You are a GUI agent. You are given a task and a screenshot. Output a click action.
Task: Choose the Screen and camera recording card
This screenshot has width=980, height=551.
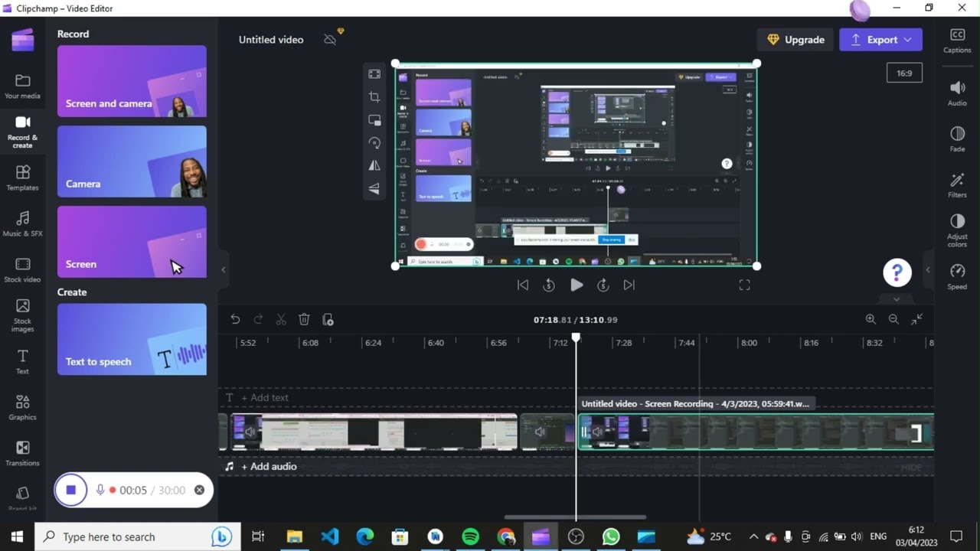click(x=132, y=81)
